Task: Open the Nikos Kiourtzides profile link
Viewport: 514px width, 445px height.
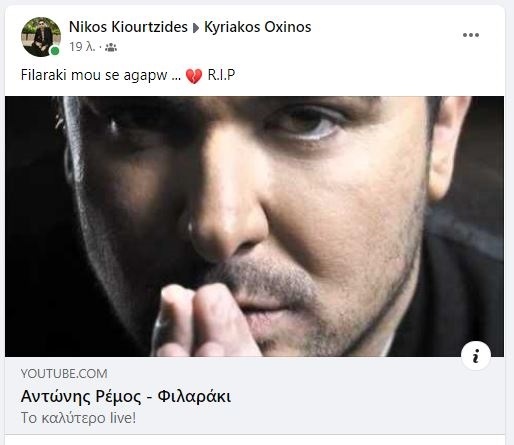Action: [128, 27]
